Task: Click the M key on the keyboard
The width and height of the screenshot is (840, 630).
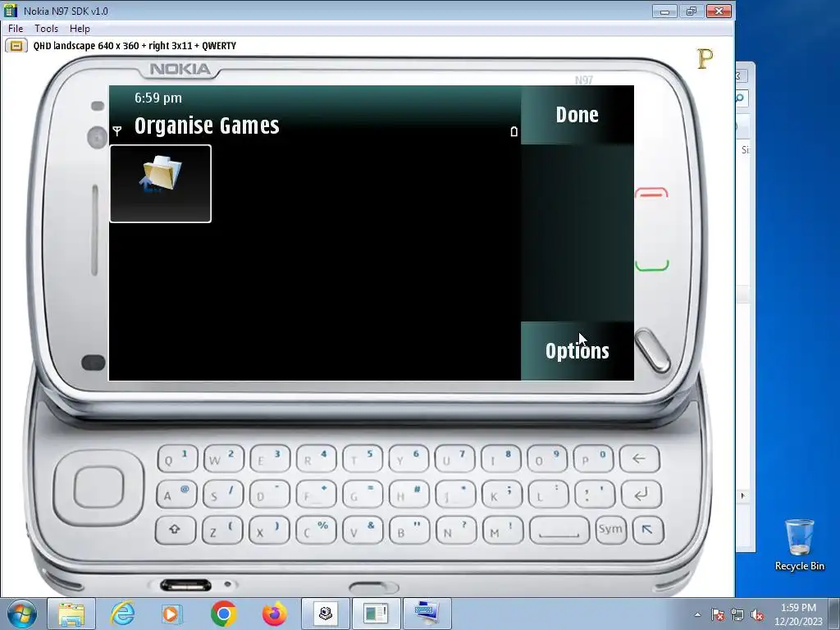Action: [x=503, y=530]
